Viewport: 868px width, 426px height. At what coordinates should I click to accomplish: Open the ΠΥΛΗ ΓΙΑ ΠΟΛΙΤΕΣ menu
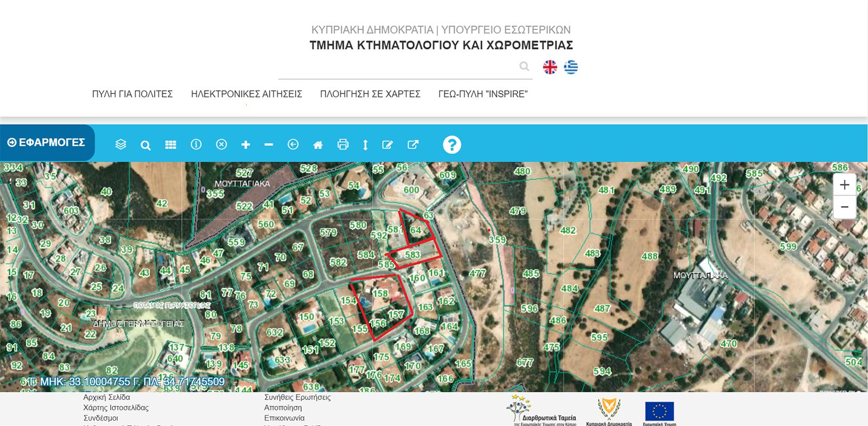(x=132, y=94)
